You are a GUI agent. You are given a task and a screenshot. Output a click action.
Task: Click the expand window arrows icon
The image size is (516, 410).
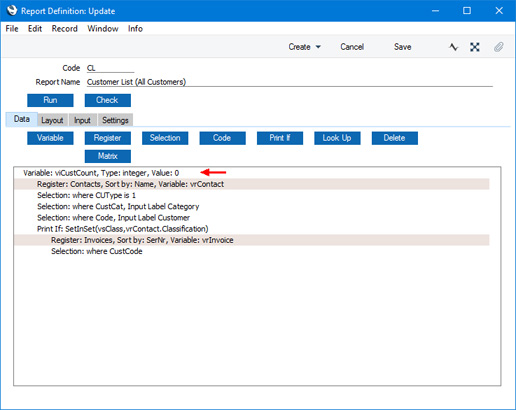pyautogui.click(x=475, y=47)
